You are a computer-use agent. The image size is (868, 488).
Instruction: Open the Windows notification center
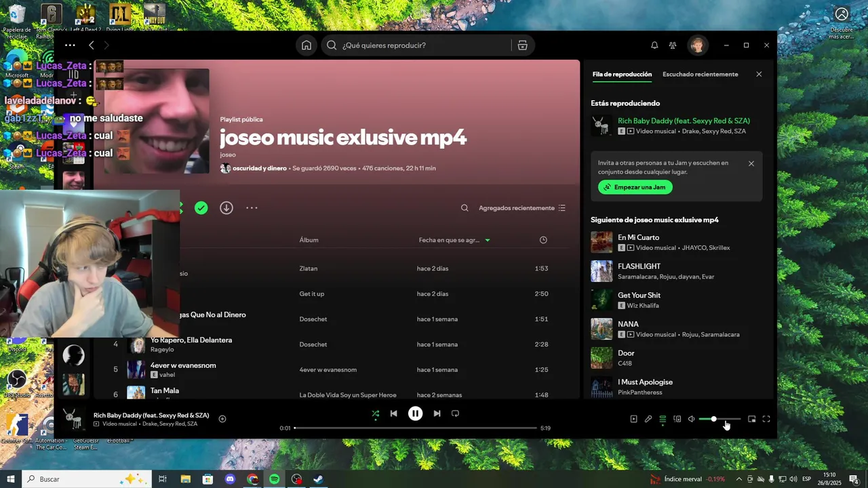pos(854,479)
